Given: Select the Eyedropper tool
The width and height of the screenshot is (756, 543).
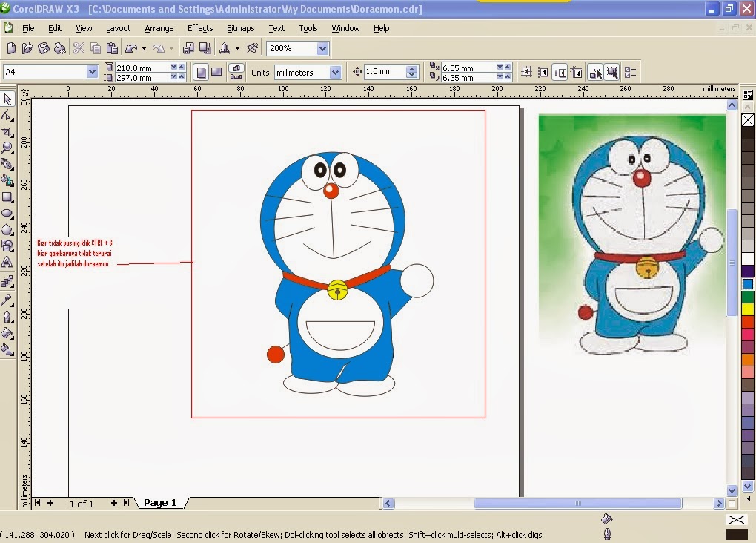Looking at the screenshot, I should coord(7,300).
